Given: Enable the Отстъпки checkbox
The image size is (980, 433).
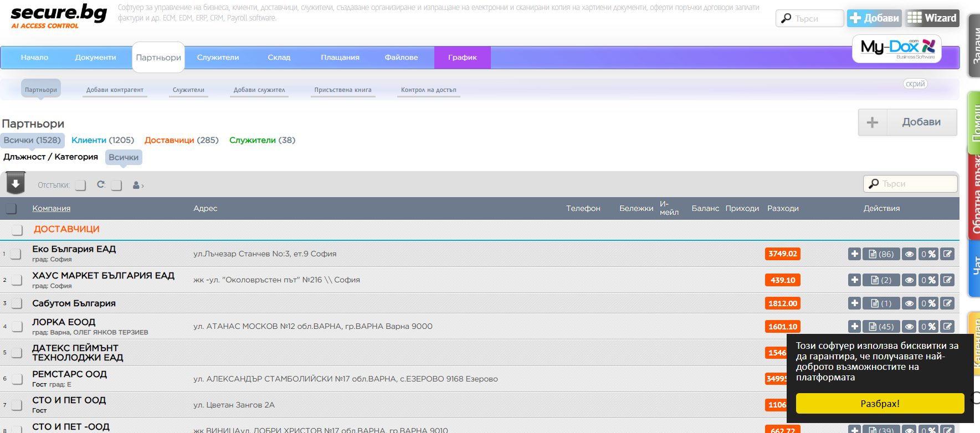Looking at the screenshot, I should [x=81, y=185].
